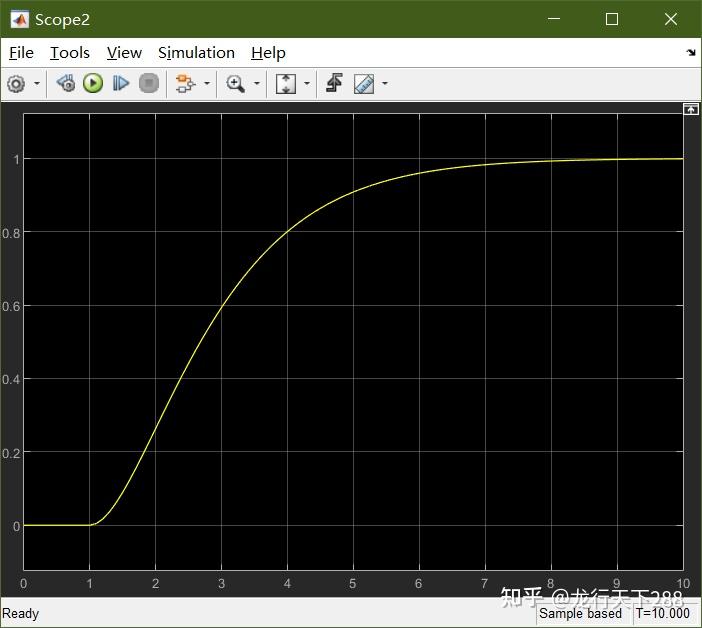Open the Triggers icon
The width and height of the screenshot is (702, 628).
pyautogui.click(x=334, y=84)
